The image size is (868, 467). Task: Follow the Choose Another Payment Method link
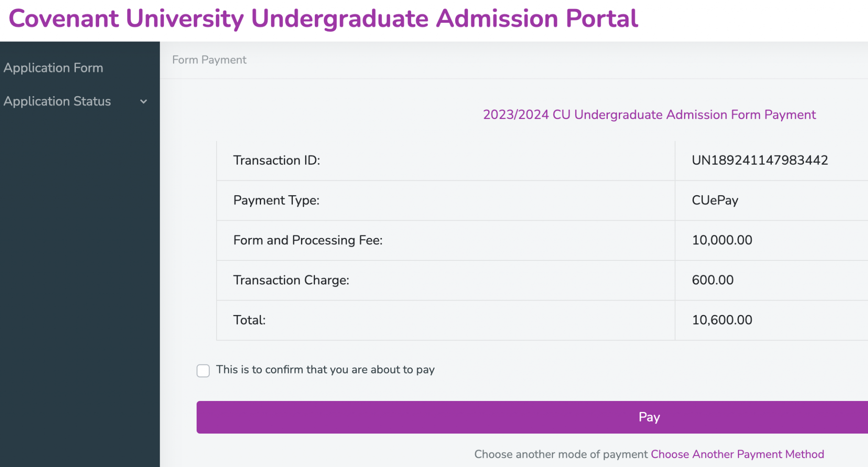737,454
